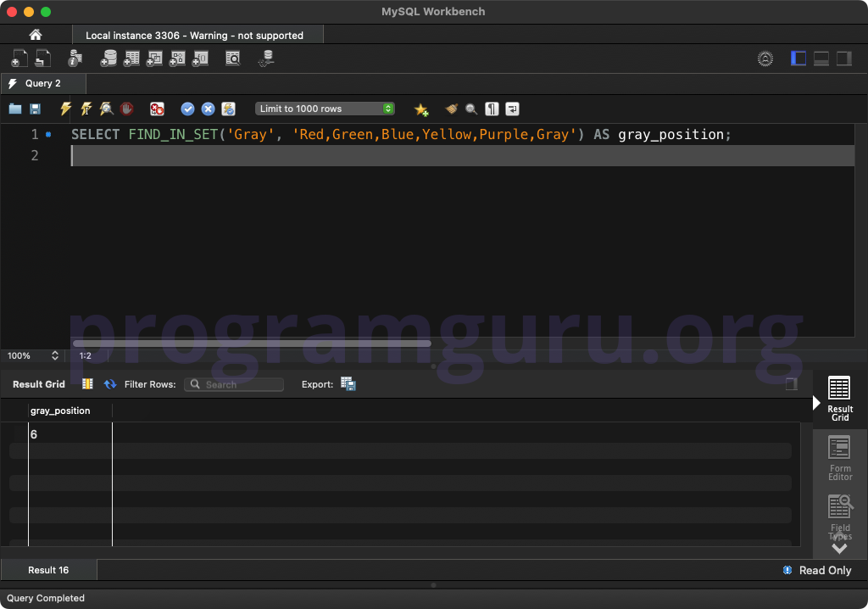Create a new stored procedure icon
868x609 pixels.
point(177,59)
